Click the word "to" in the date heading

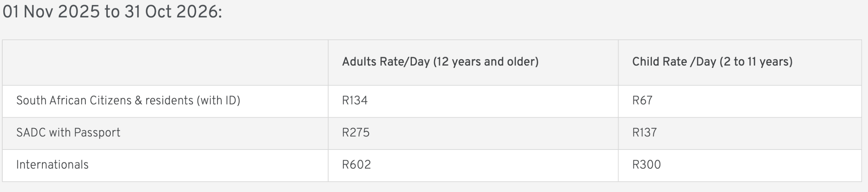coord(112,12)
